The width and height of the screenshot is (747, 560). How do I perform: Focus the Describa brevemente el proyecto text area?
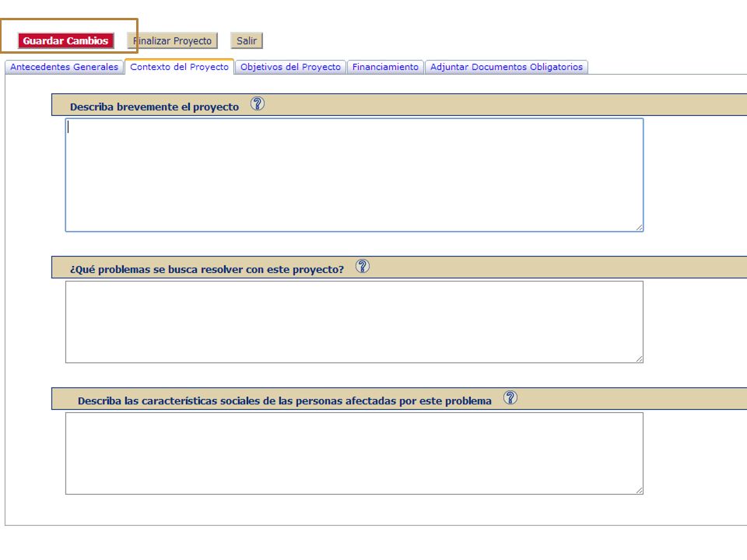[x=355, y=175]
